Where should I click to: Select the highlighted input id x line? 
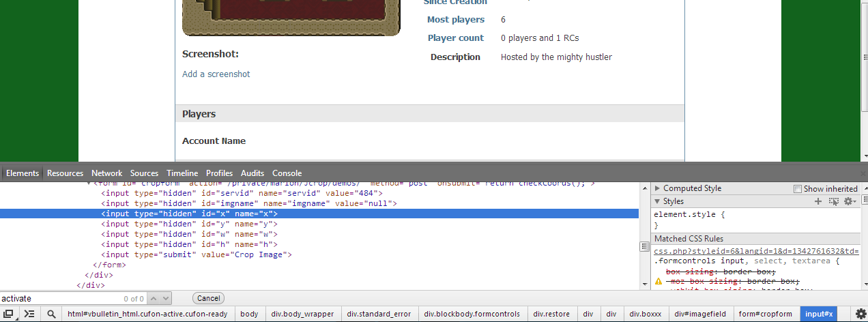(x=319, y=214)
